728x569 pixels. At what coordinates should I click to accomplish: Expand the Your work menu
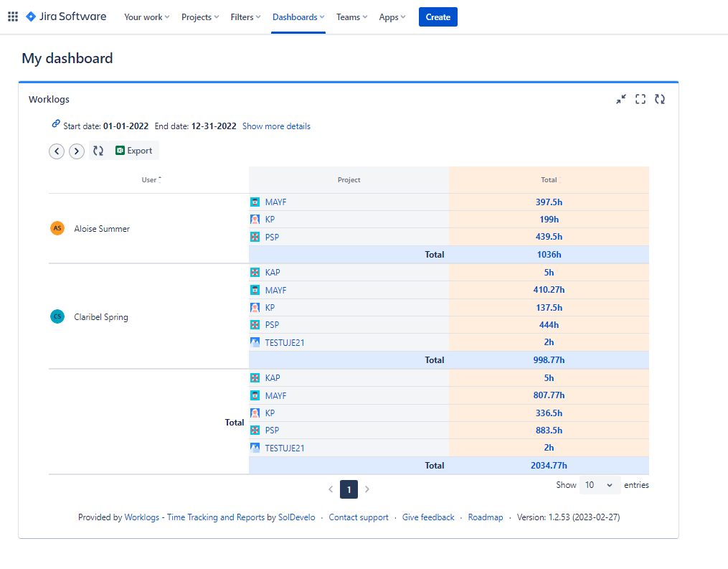(x=146, y=17)
